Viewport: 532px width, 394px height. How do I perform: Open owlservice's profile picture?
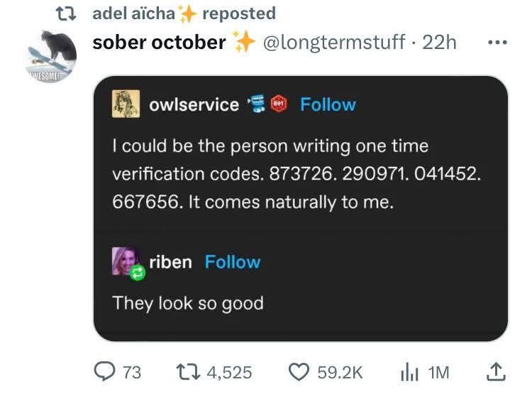tap(126, 104)
